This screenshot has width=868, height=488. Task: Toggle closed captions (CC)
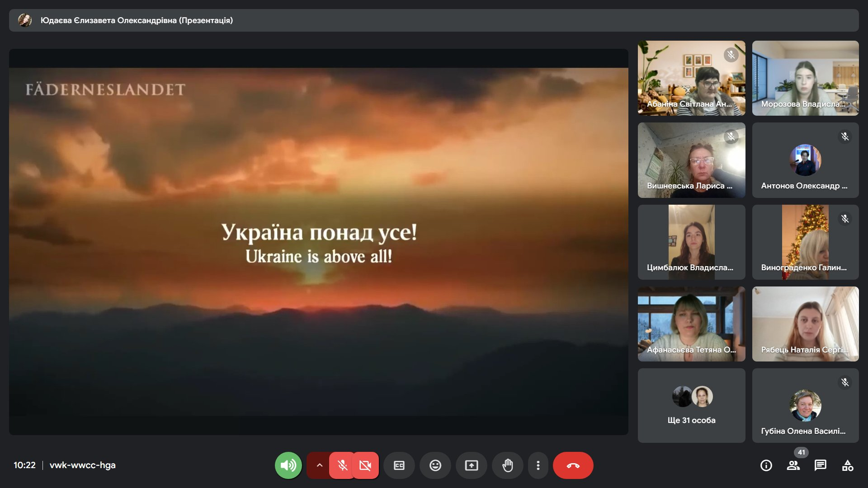399,465
